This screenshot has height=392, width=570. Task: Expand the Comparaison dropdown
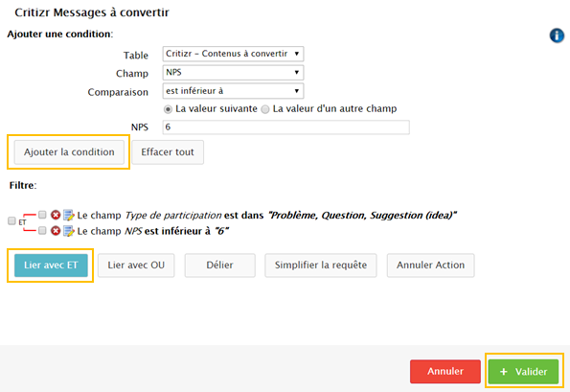pos(233,91)
